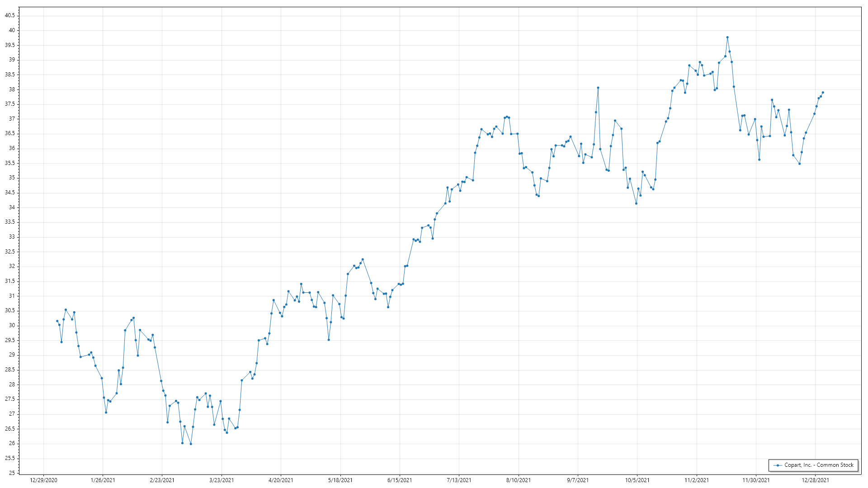The height and width of the screenshot is (488, 868).
Task: Click the 4/20/2021 x-axis date label
Action: pyautogui.click(x=281, y=480)
